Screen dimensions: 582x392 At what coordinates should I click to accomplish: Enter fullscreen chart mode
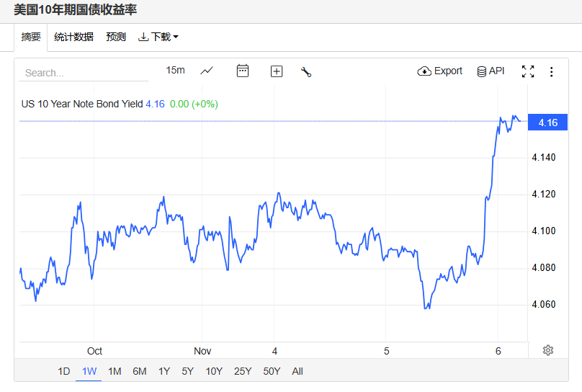528,71
